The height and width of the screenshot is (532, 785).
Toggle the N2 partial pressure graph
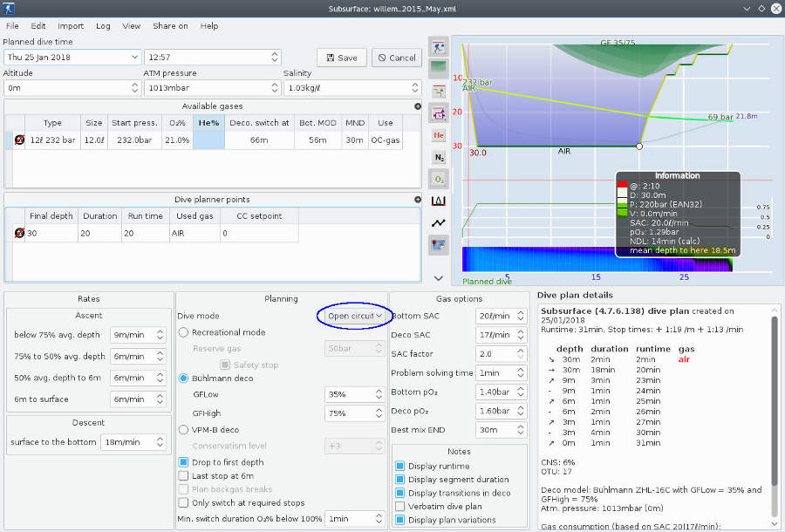point(438,158)
